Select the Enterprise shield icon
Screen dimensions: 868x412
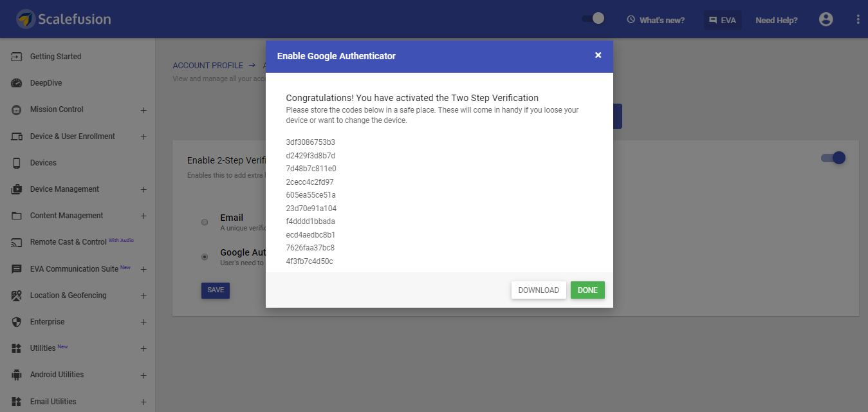tap(17, 322)
